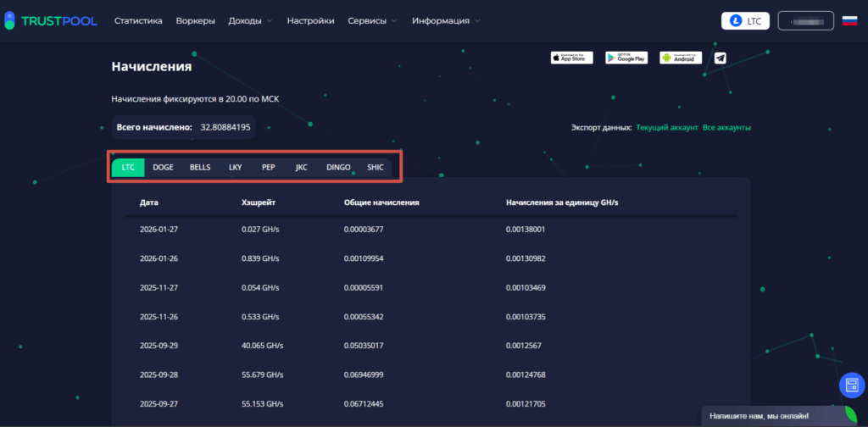Open the App Store download badge
868x427 pixels.
pos(572,58)
